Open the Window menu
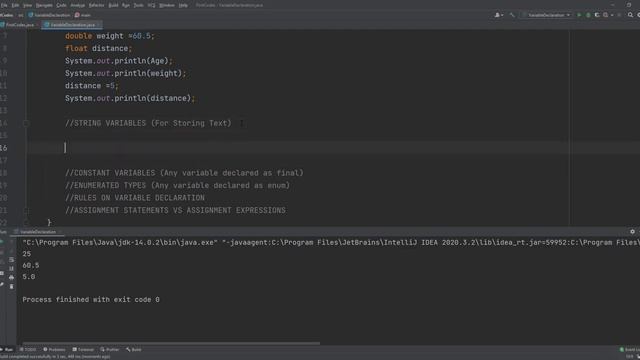The image size is (640, 360). [x=167, y=5]
